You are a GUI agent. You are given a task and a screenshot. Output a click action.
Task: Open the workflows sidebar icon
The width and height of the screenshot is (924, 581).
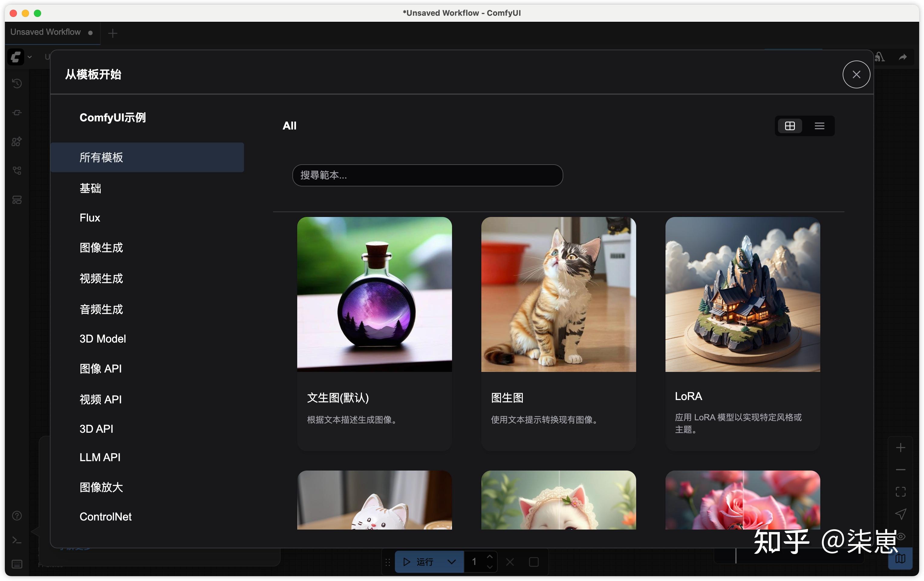point(17,170)
